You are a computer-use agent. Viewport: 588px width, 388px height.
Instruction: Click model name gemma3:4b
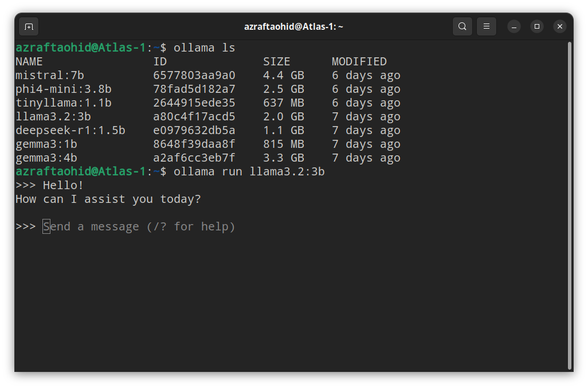pos(46,158)
